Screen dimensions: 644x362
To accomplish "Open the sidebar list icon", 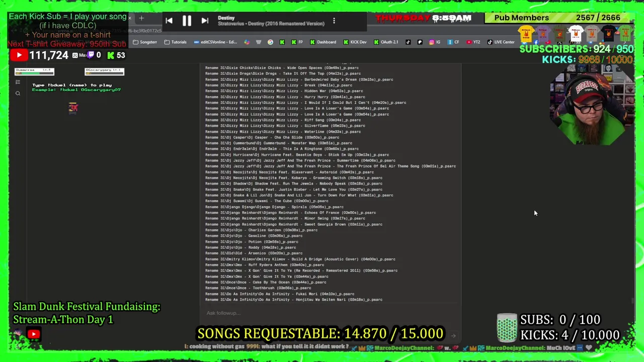I will click(x=18, y=82).
